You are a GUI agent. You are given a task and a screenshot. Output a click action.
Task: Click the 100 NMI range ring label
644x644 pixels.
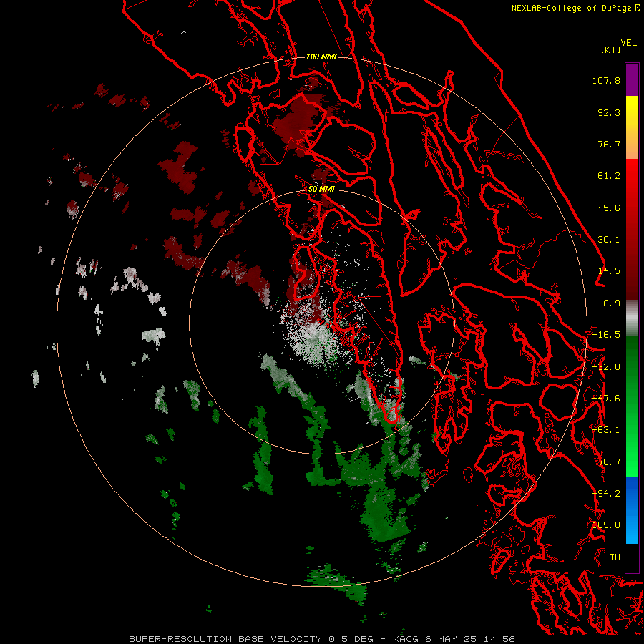(321, 57)
